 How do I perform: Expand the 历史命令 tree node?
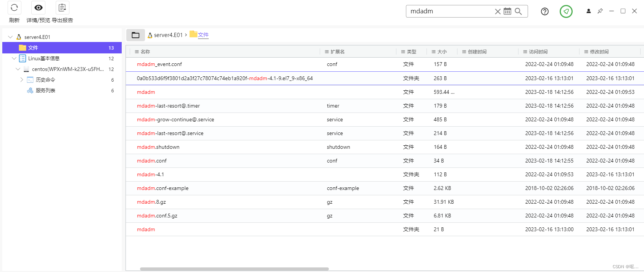(22, 80)
